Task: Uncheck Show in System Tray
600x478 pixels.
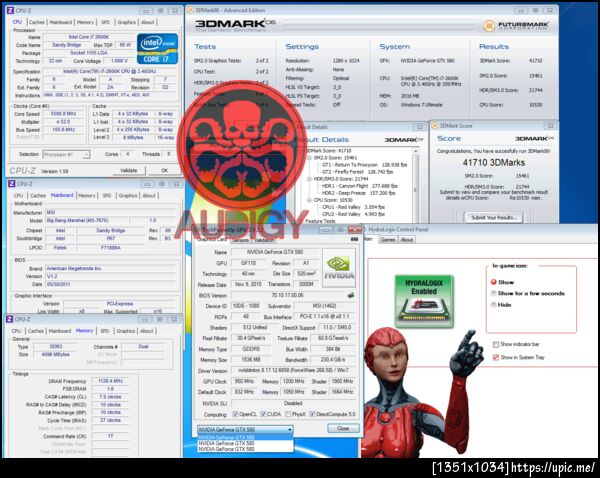Action: pyautogui.click(x=496, y=357)
